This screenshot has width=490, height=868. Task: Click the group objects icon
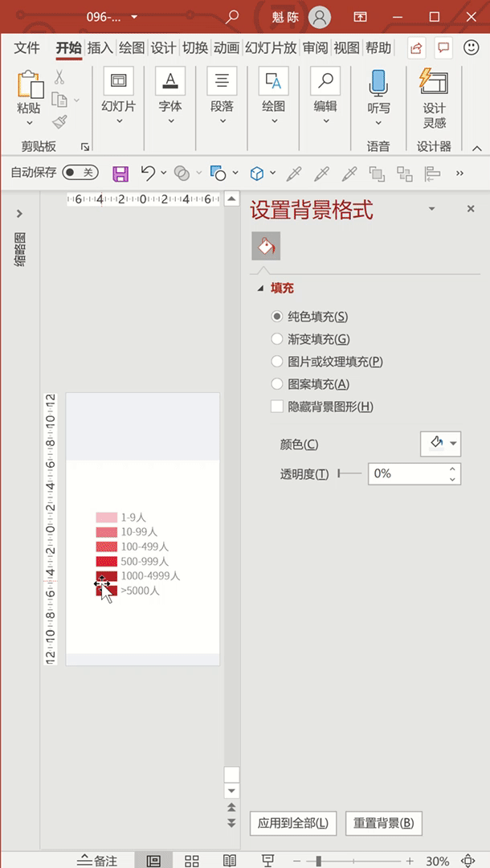405,174
